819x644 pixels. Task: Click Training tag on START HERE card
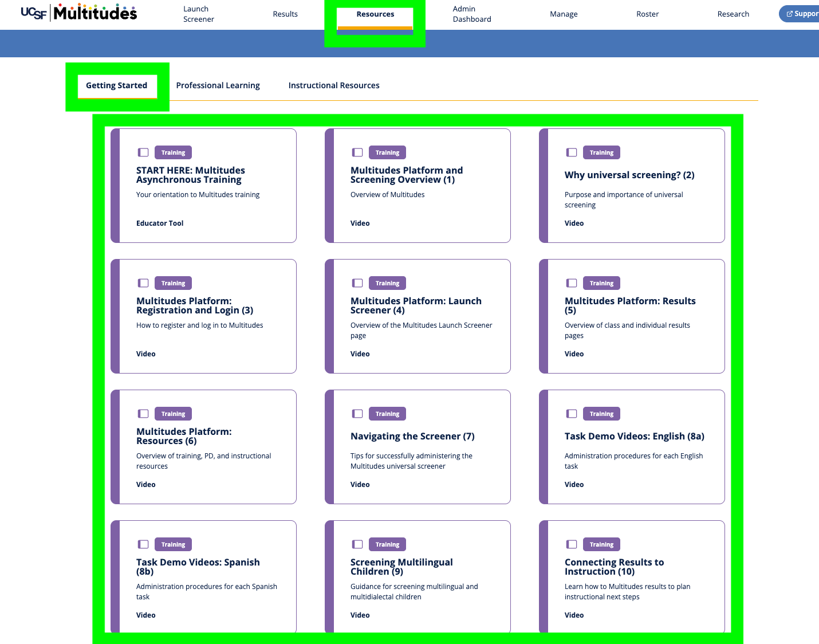tap(173, 152)
